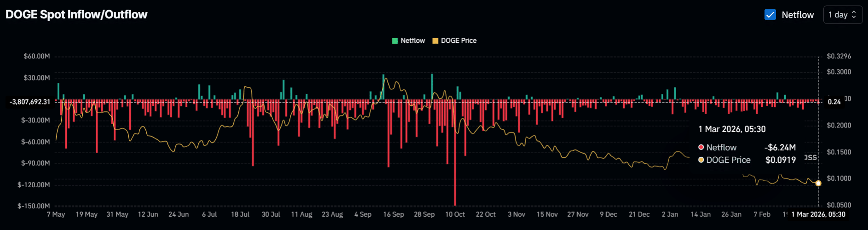This screenshot has height=230, width=868.
Task: Click the yellow DOGE Price legend square
Action: click(x=435, y=40)
